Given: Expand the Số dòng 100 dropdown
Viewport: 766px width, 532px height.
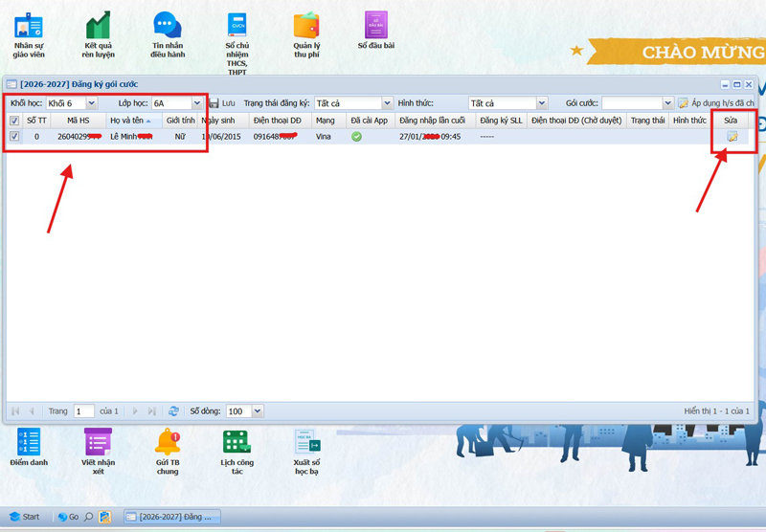Looking at the screenshot, I should coord(258,410).
